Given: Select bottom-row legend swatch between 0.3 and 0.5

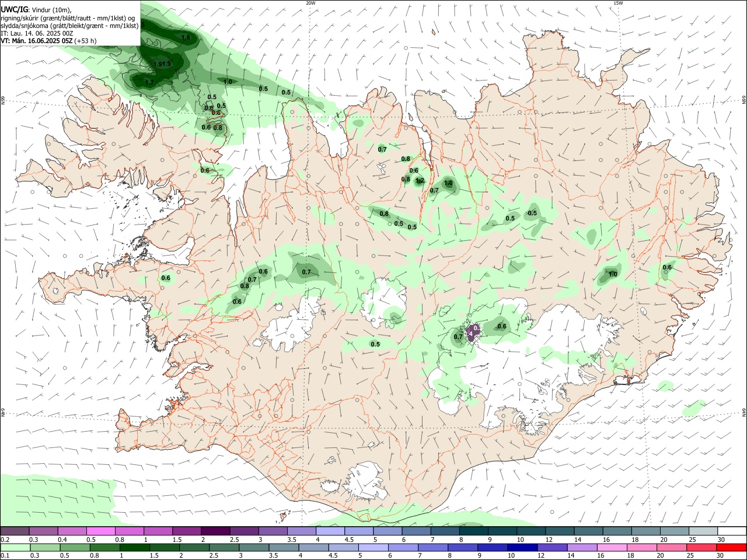Looking at the screenshot, I should tap(44, 547).
